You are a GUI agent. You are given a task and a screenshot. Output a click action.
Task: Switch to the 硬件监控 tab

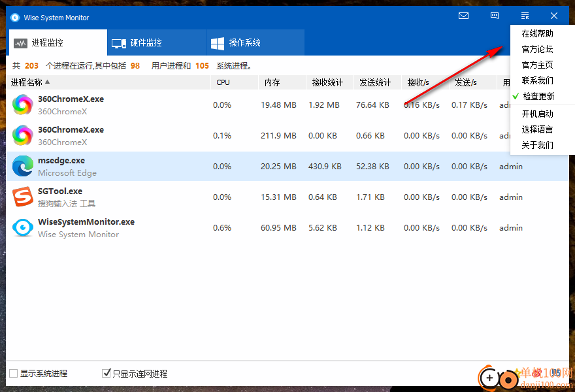(157, 42)
